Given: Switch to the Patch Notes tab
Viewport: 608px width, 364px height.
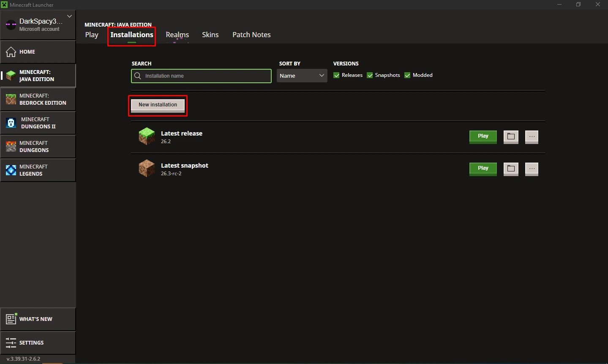Looking at the screenshot, I should [251, 35].
